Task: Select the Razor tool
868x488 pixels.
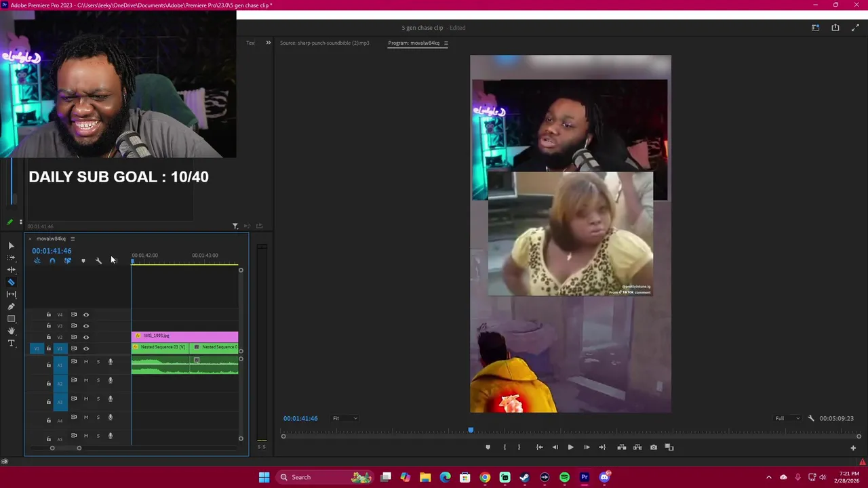Action: (x=11, y=282)
